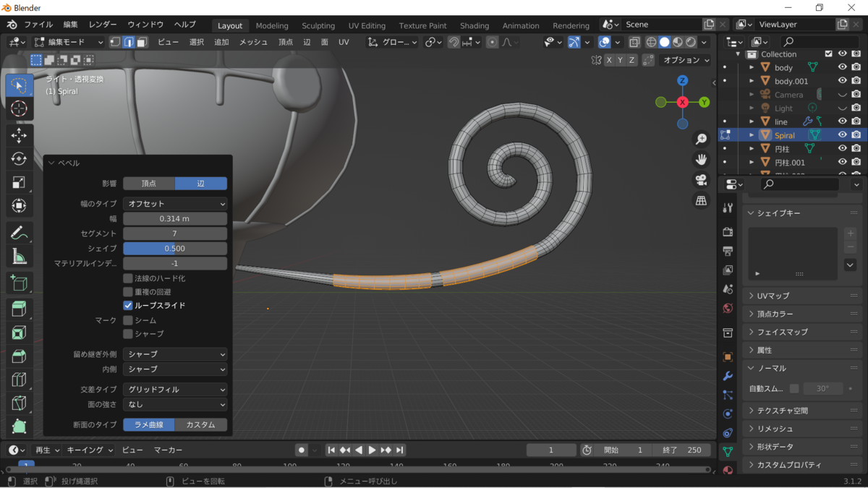The image size is (868, 488).
Task: Click the timeline play button
Action: coord(372,450)
